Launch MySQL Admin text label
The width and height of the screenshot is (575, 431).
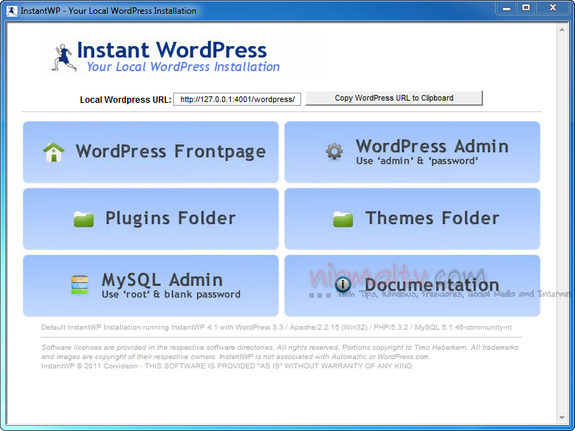click(x=162, y=280)
